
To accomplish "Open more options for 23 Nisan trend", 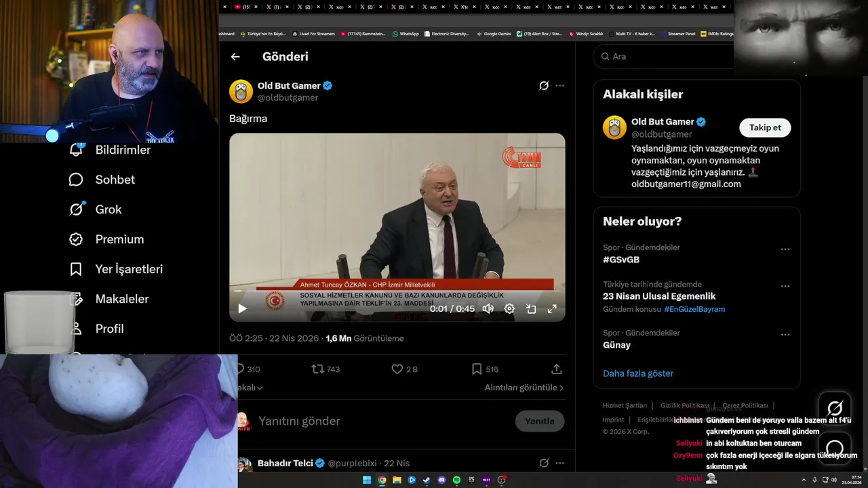I will click(x=785, y=286).
